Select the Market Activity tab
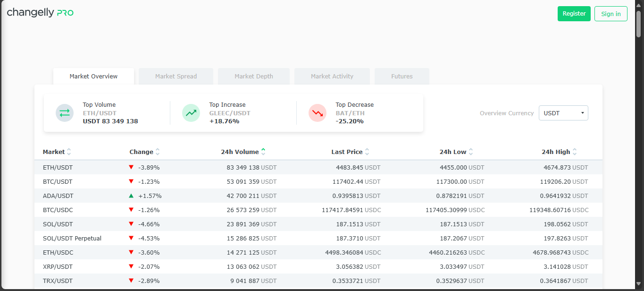644x291 pixels. [x=332, y=77]
